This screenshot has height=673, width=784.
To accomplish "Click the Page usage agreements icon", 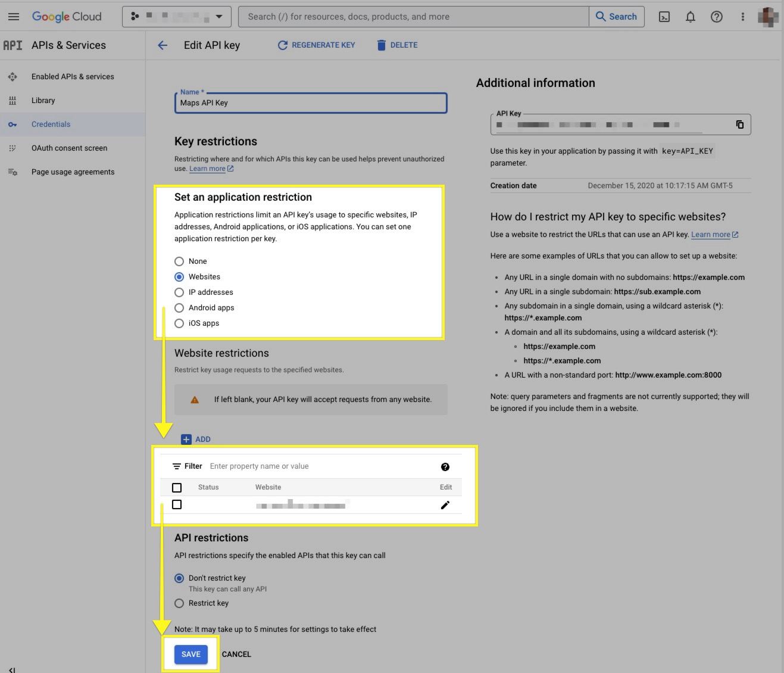I will point(13,172).
